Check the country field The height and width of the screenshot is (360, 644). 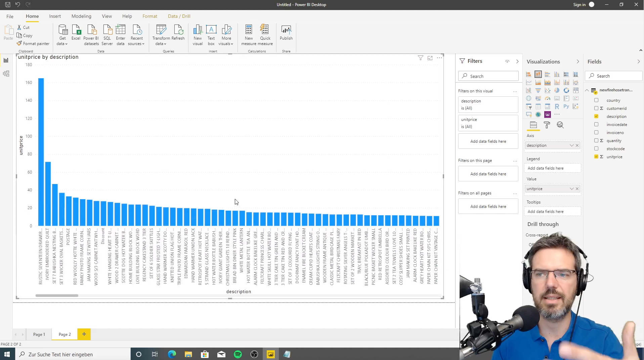point(596,100)
